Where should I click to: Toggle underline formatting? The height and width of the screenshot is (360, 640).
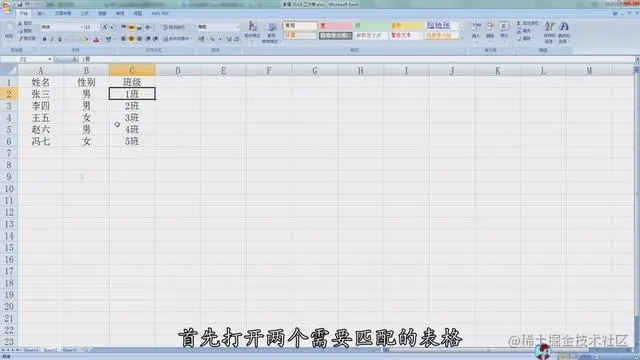[60, 39]
